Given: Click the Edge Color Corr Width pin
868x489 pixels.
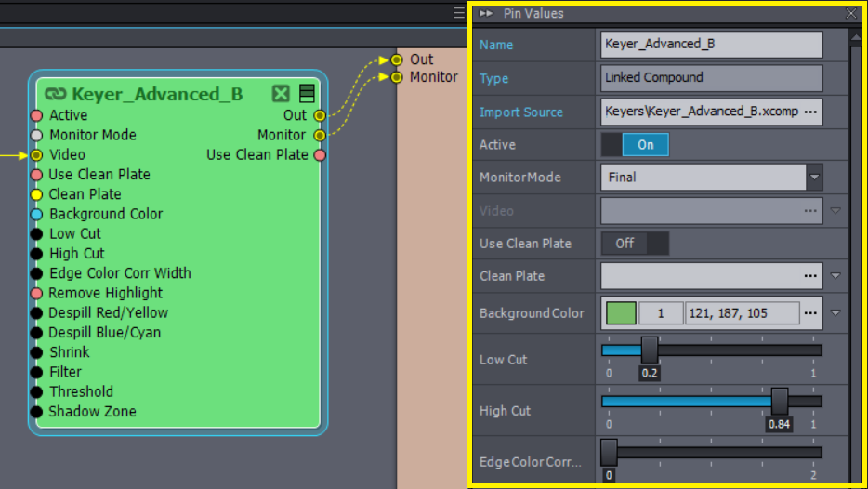Looking at the screenshot, I should (x=36, y=273).
